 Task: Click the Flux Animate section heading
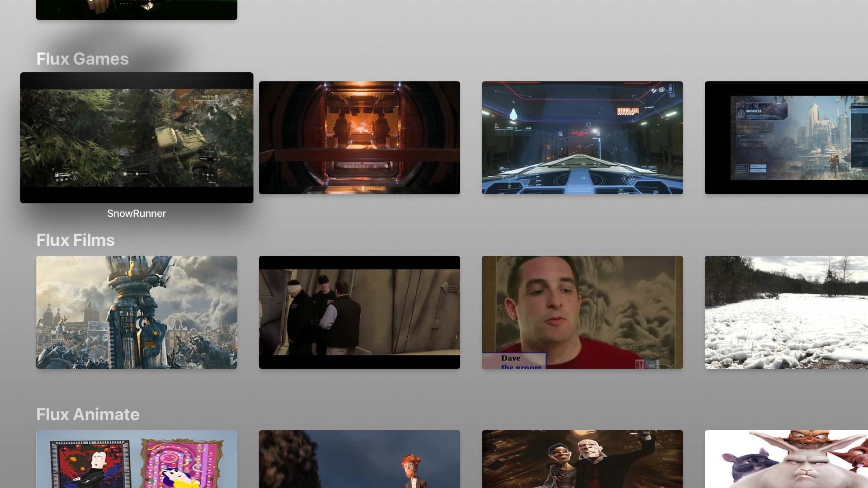point(88,414)
